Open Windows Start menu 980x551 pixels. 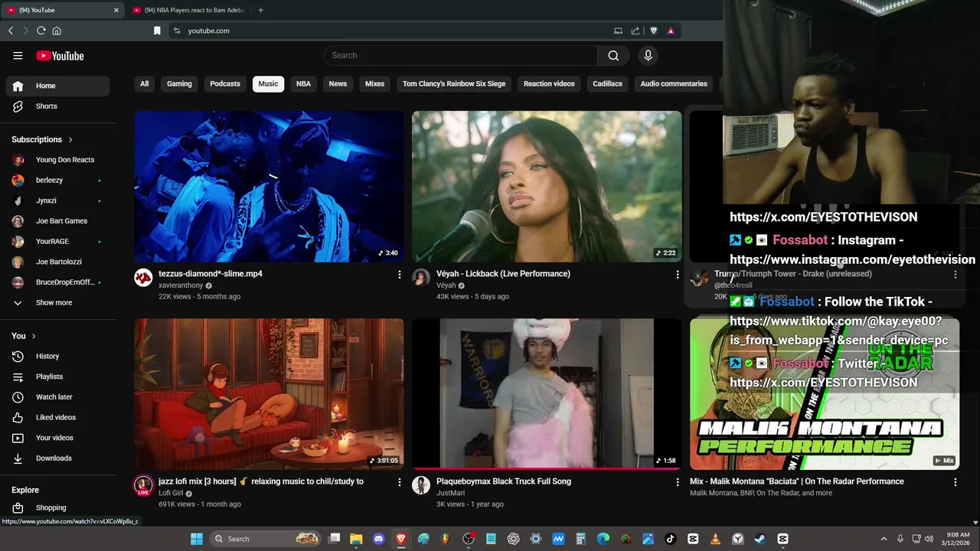(197, 539)
